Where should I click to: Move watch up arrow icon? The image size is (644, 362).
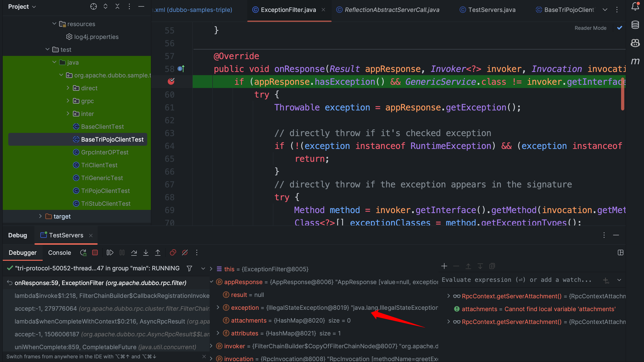tap(468, 266)
